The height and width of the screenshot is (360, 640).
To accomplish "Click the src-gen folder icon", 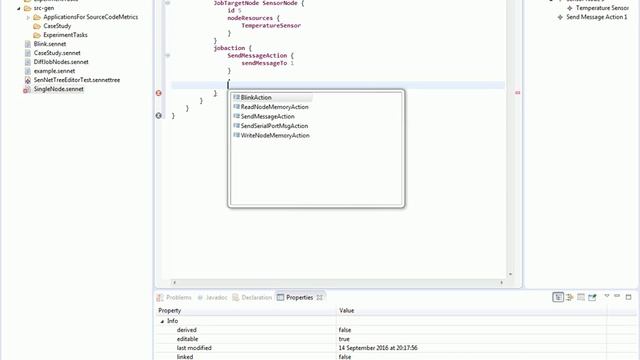I will coord(27,8).
